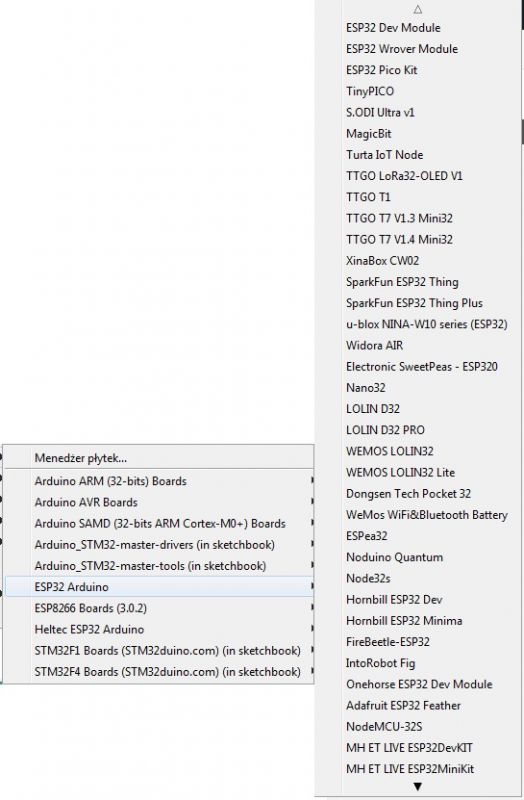Open Arduino_STM32-master-tools (in sketchbook) submenu
The image size is (524, 800).
pos(159,566)
